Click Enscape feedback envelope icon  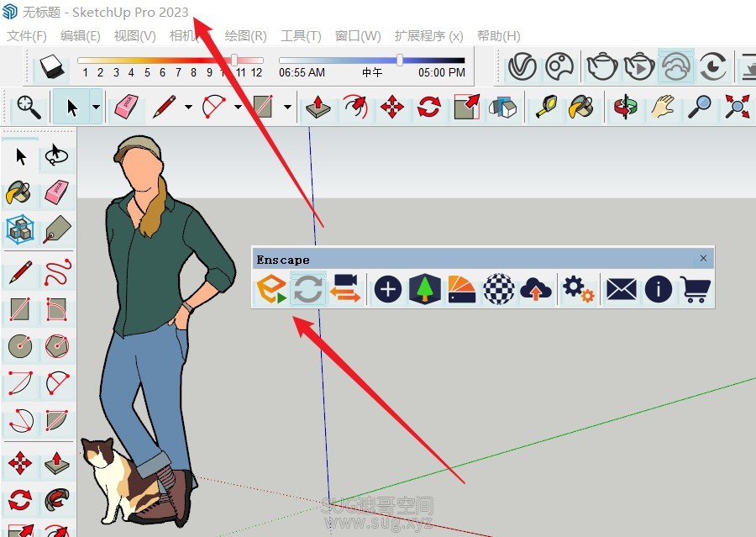pos(621,289)
